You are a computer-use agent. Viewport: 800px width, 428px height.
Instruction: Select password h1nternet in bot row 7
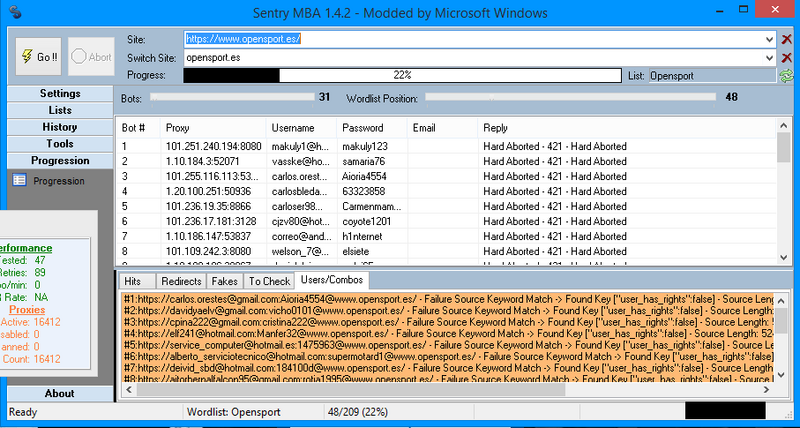pos(362,237)
